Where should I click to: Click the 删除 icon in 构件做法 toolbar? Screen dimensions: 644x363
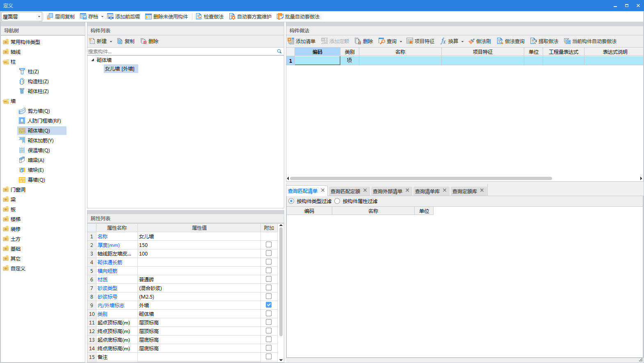coord(358,41)
